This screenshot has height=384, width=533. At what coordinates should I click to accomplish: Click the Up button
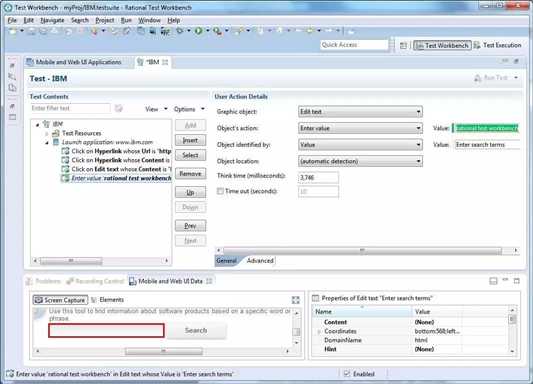coord(190,192)
